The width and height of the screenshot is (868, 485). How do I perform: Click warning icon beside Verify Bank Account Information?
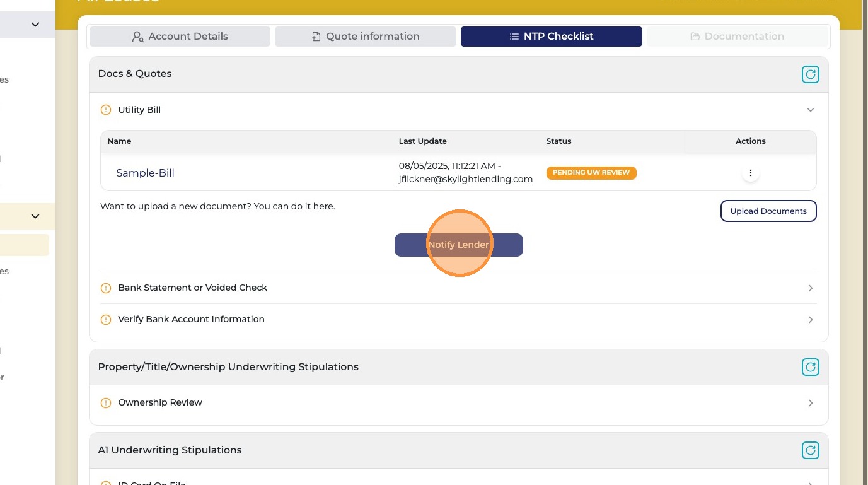tap(106, 320)
